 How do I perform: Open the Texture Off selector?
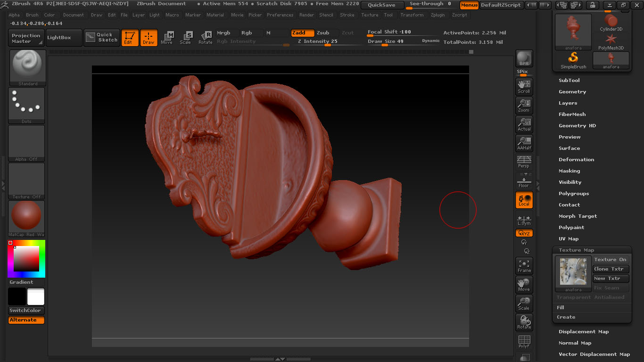[26, 181]
